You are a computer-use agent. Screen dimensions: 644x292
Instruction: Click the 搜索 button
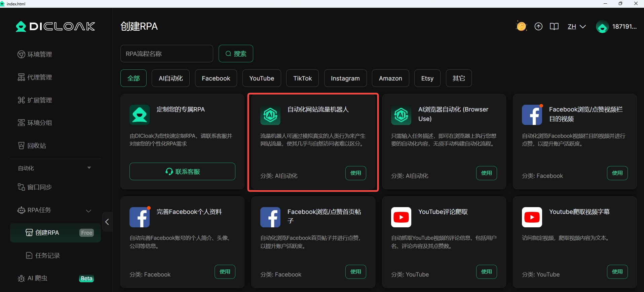click(x=236, y=54)
